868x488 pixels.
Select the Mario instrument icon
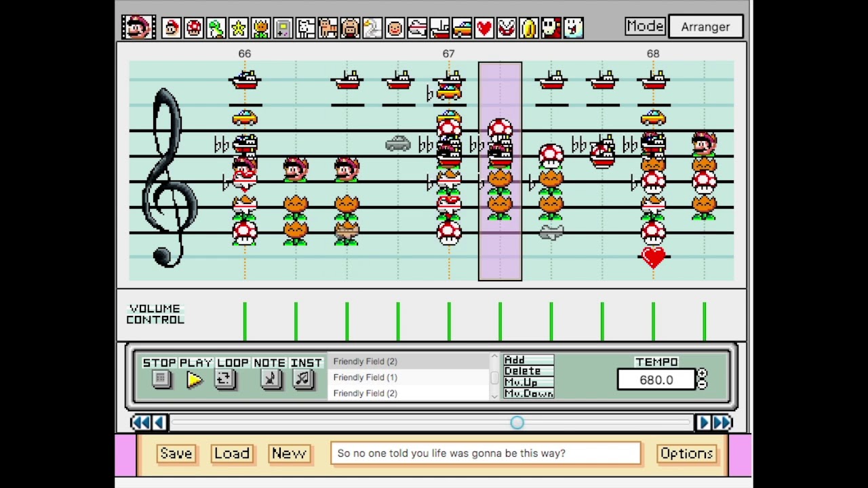click(172, 28)
